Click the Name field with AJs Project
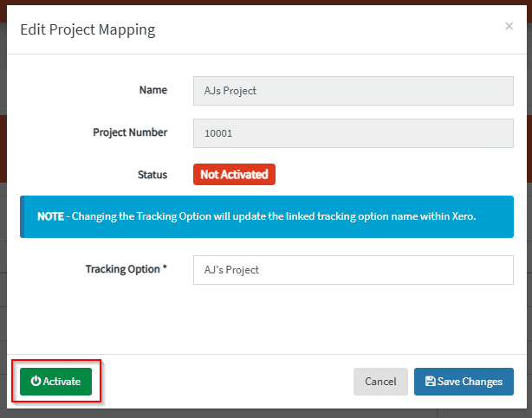This screenshot has height=418, width=532. click(x=353, y=90)
